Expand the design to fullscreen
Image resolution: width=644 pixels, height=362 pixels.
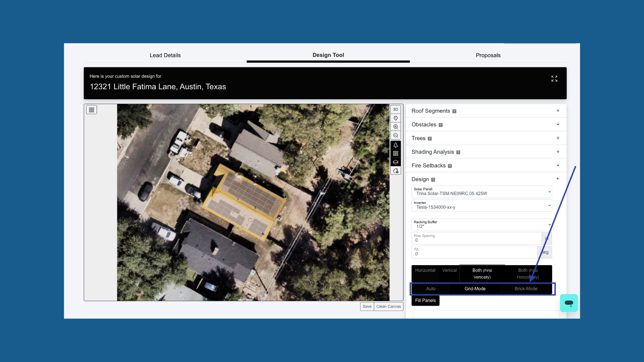click(554, 78)
